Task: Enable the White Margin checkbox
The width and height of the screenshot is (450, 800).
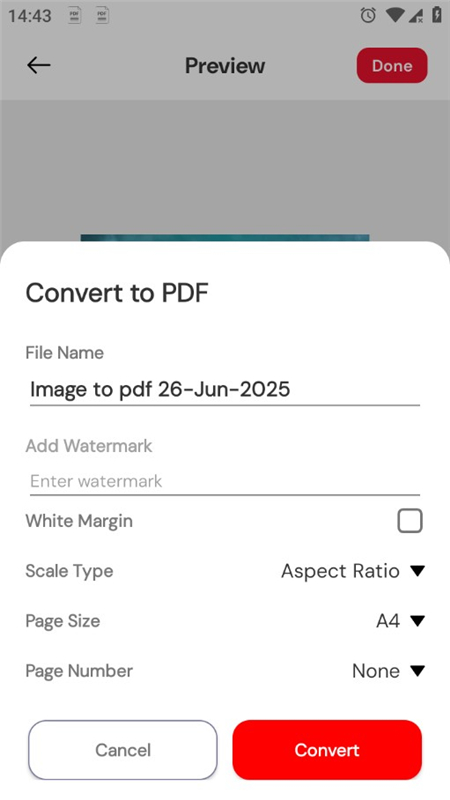Action: (410, 520)
